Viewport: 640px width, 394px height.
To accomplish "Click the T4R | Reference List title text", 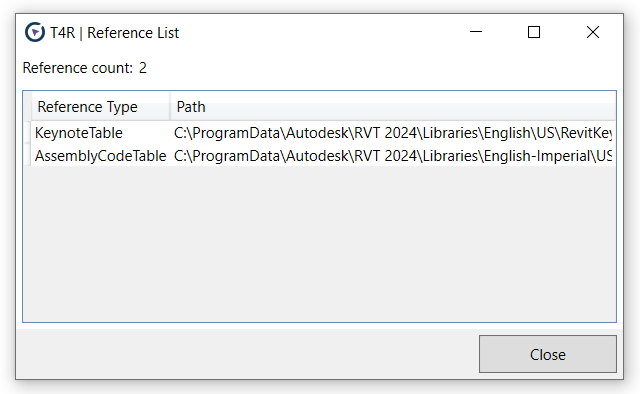I will click(114, 33).
